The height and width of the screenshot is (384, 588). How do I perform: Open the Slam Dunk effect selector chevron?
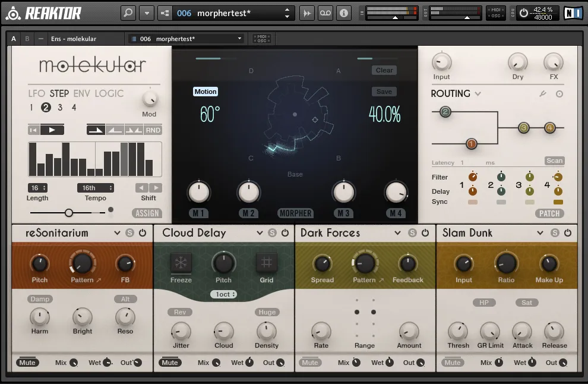click(540, 233)
